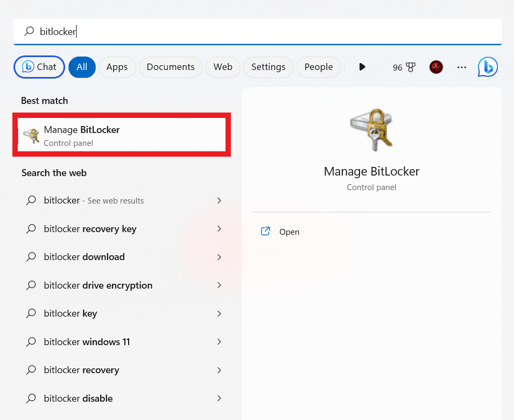Click the Chat button
This screenshot has height=420, width=514.
pos(39,67)
